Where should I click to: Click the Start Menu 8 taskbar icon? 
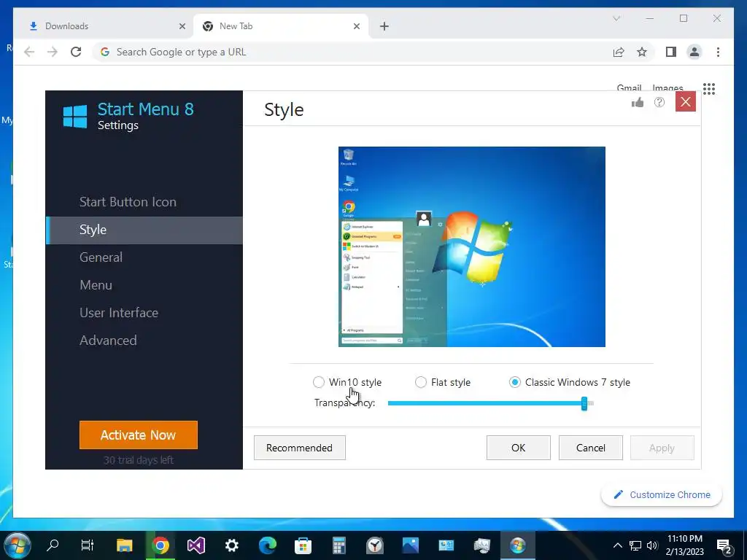tap(517, 545)
